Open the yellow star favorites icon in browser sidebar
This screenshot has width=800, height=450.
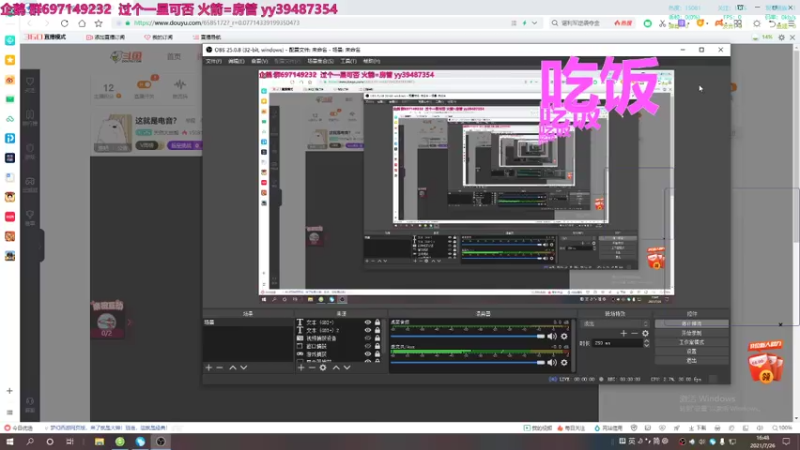click(x=10, y=60)
